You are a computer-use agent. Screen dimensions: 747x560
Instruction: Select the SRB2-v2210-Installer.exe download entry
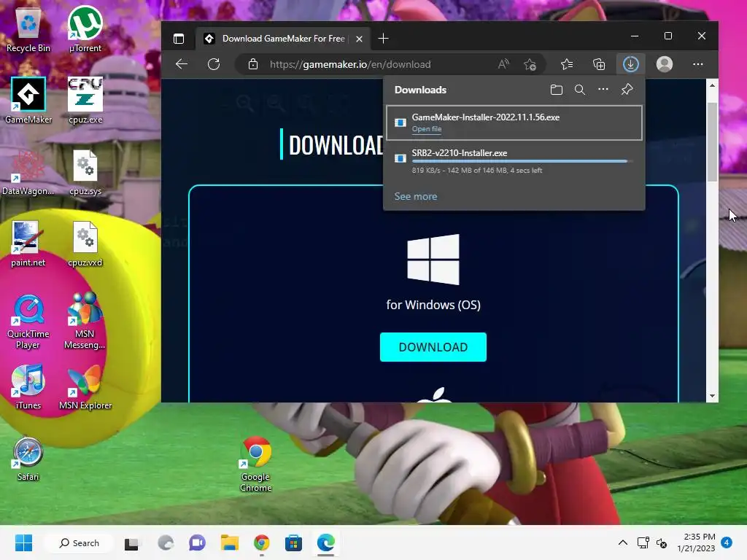pyautogui.click(x=514, y=161)
